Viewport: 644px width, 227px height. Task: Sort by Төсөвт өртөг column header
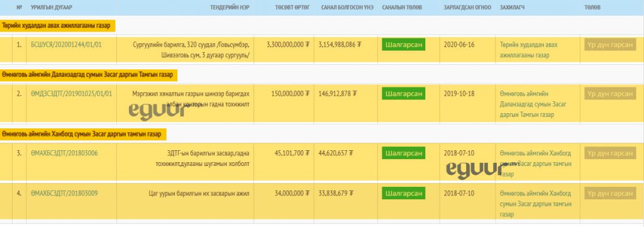[x=292, y=8]
